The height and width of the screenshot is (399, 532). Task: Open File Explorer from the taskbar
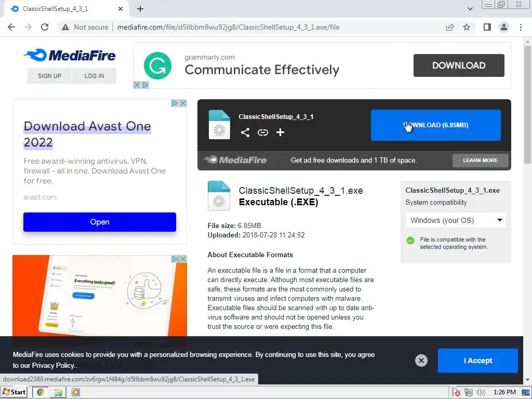pos(58,392)
